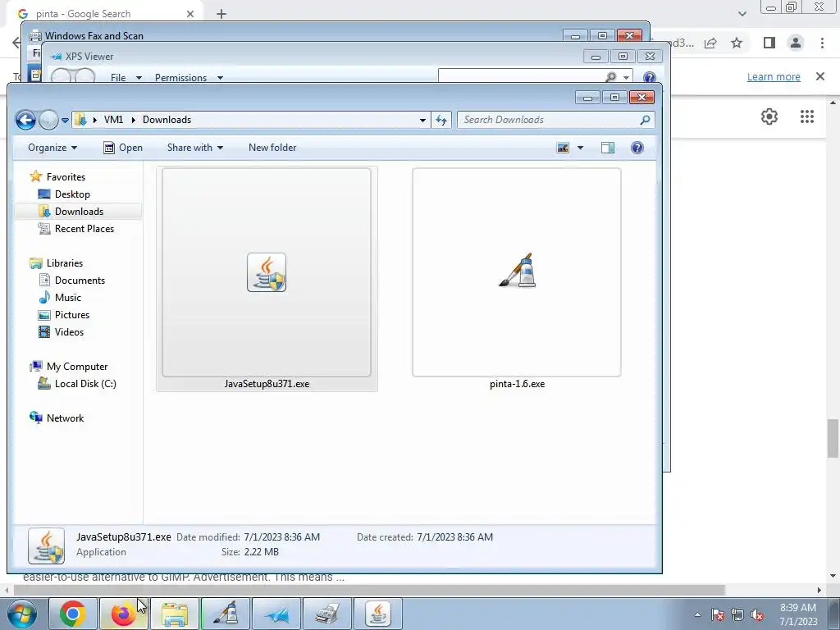This screenshot has height=630, width=840.
Task: Open the view options dropdown arrow
Action: point(580,148)
